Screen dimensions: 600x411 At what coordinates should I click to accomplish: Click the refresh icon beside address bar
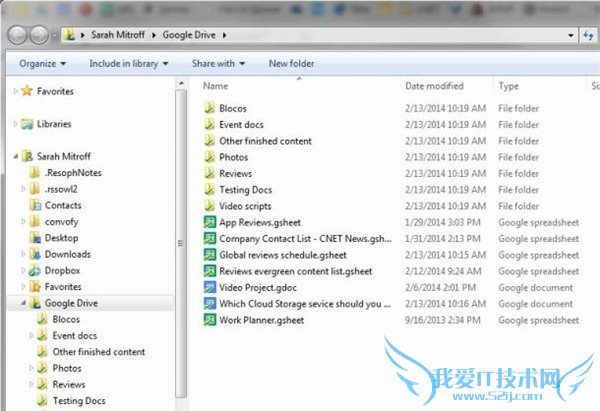pyautogui.click(x=589, y=35)
